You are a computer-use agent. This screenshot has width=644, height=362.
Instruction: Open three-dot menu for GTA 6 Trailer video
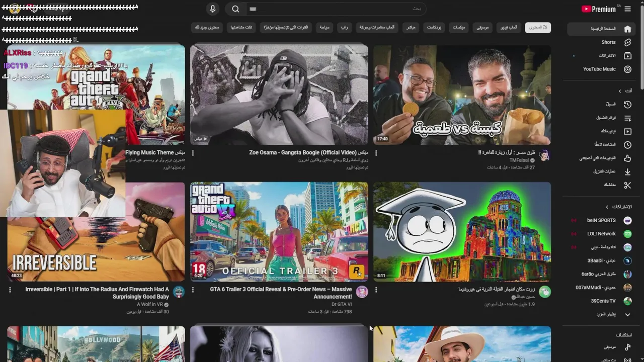pyautogui.click(x=193, y=290)
